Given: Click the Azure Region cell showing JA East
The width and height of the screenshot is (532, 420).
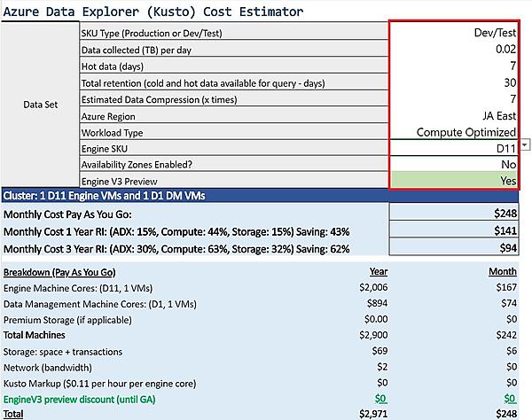Looking at the screenshot, I should [454, 115].
